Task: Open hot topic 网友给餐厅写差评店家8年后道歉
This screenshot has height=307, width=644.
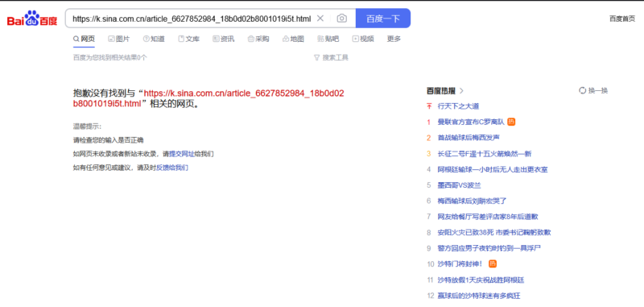Action: (x=488, y=217)
